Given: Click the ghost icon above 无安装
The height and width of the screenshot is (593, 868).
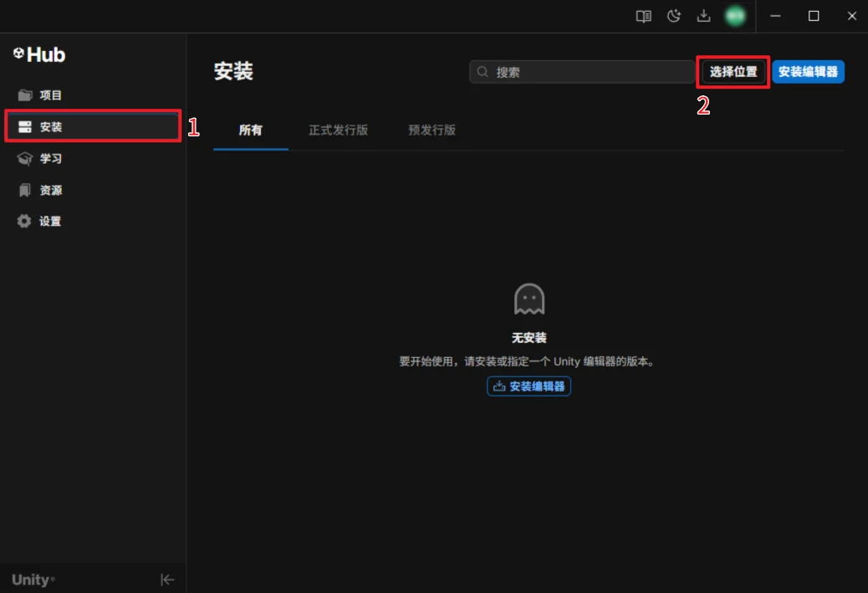Looking at the screenshot, I should point(529,299).
